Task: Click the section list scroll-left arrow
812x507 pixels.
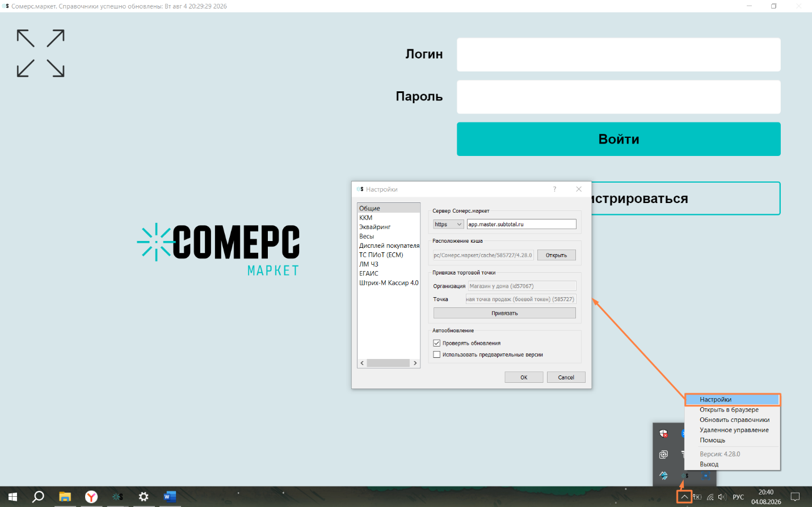Action: (x=362, y=363)
